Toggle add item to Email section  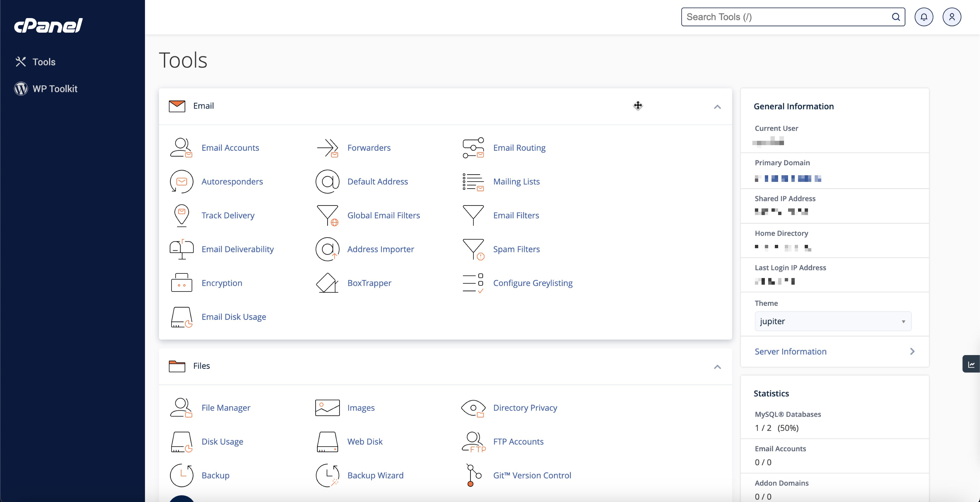[638, 106]
